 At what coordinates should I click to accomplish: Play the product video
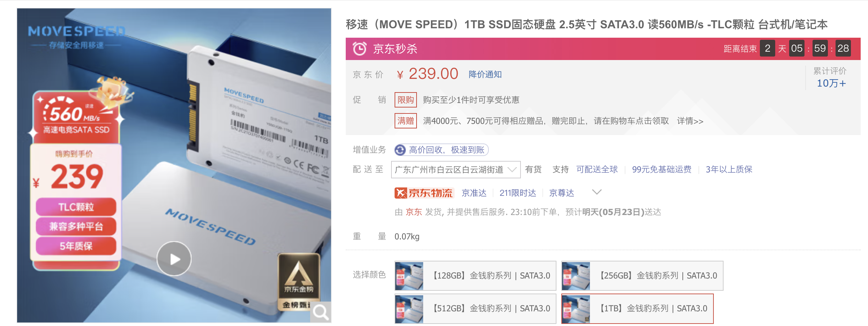174,259
